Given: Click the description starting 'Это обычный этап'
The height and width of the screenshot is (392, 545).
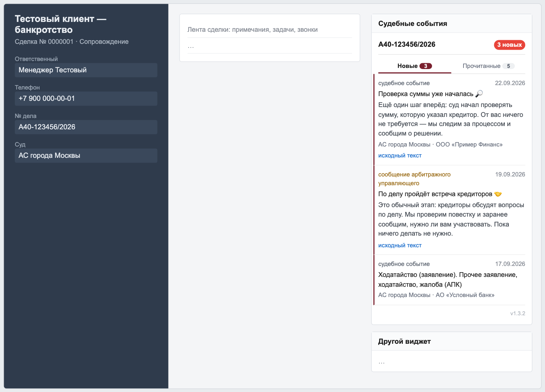Looking at the screenshot, I should (451, 219).
